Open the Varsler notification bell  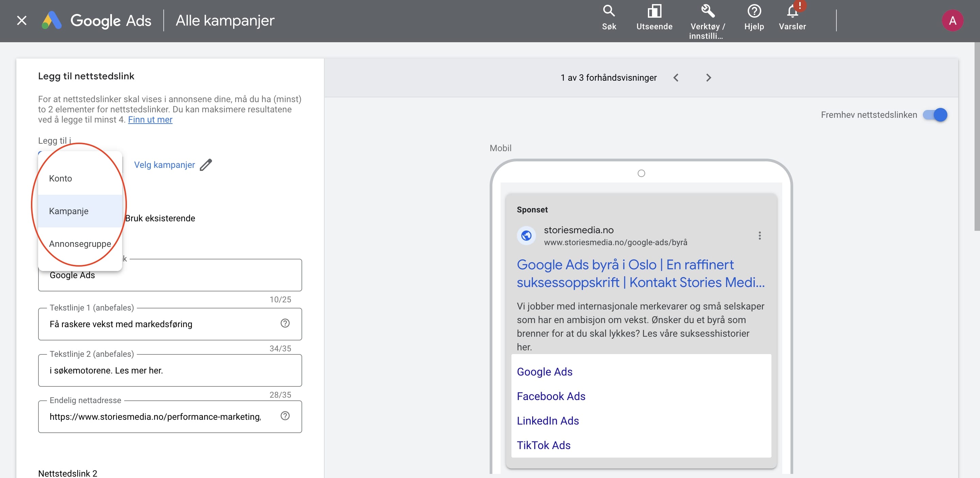(793, 12)
